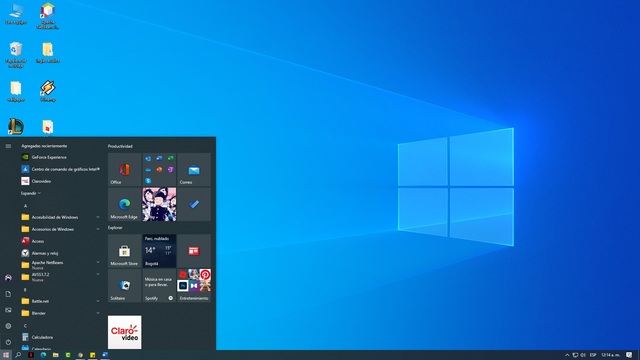Click the Explorar group header
640x360 pixels.
tap(115, 228)
